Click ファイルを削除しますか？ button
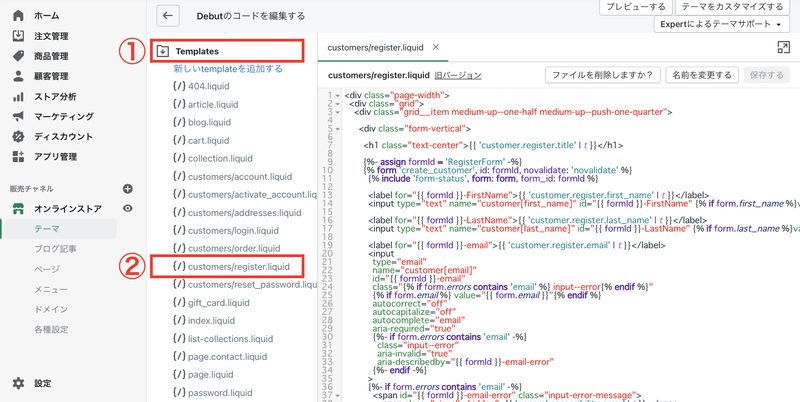Screen dimensions: 800x402 pos(603,75)
